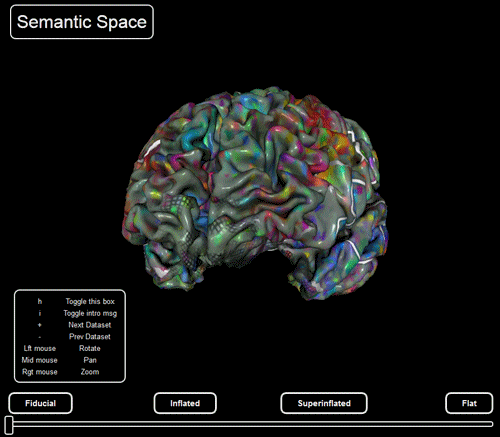
Task: Click the Toggle this box label
Action: pos(90,301)
